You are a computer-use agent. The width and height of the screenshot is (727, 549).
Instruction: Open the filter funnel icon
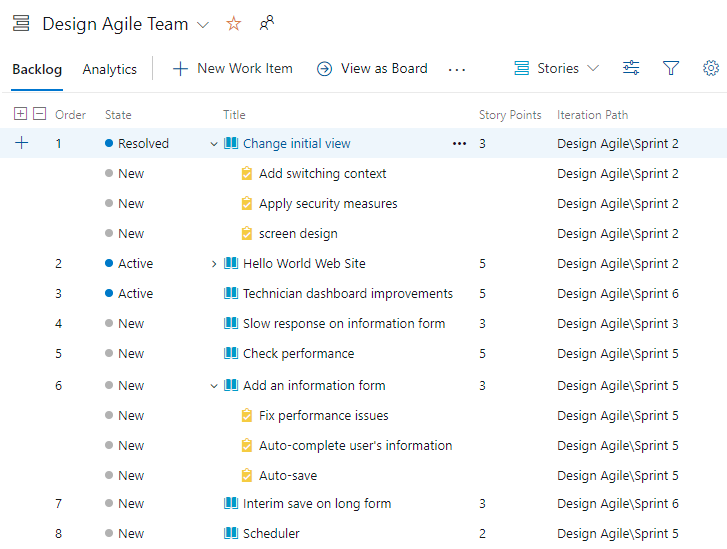pyautogui.click(x=670, y=69)
